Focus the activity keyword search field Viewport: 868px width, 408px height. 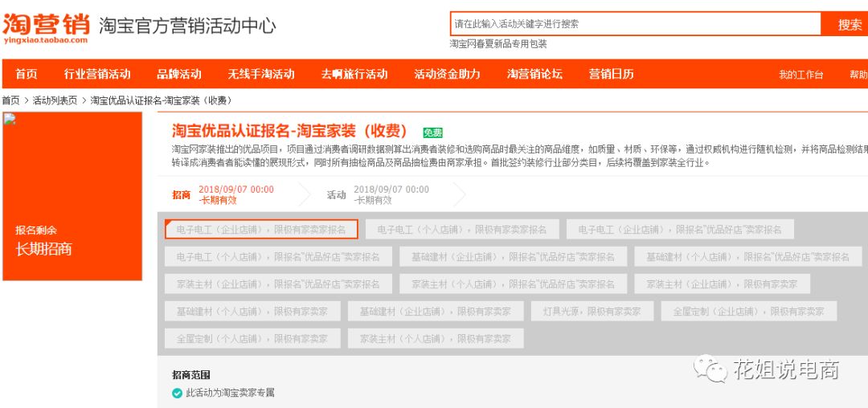tap(635, 24)
